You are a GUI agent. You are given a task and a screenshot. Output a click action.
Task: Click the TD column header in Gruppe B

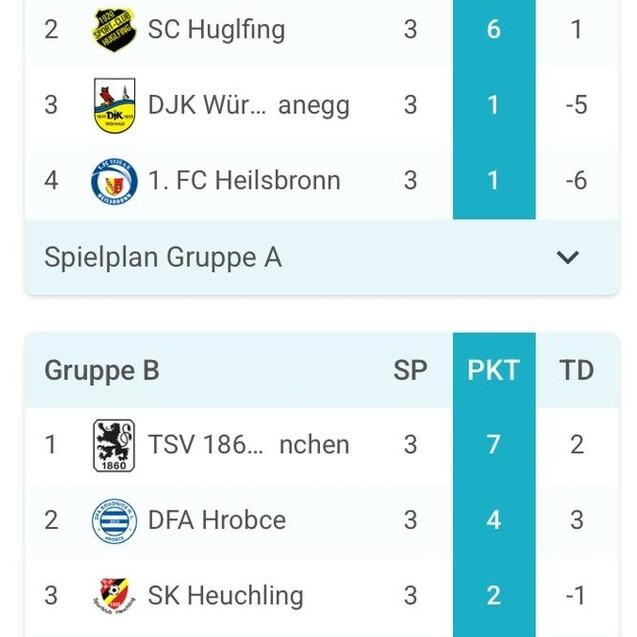click(577, 370)
